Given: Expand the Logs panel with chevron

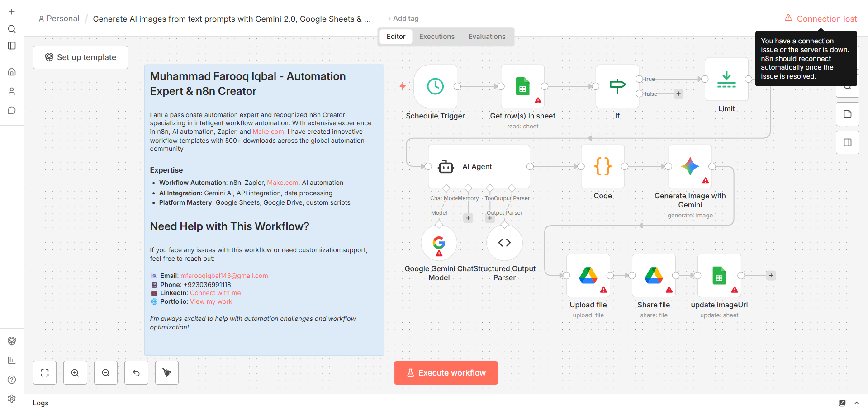Looking at the screenshot, I should coord(856,403).
